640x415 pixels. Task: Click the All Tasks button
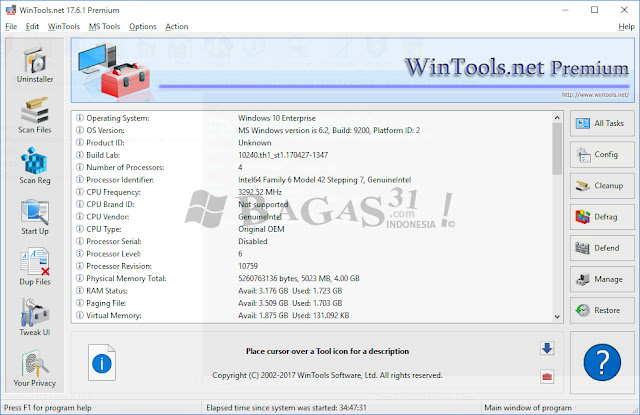602,123
